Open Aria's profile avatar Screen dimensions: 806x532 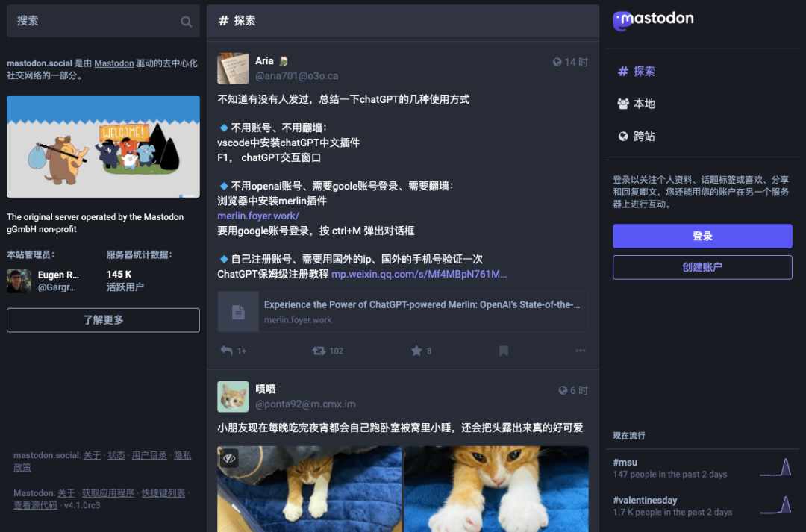click(233, 69)
